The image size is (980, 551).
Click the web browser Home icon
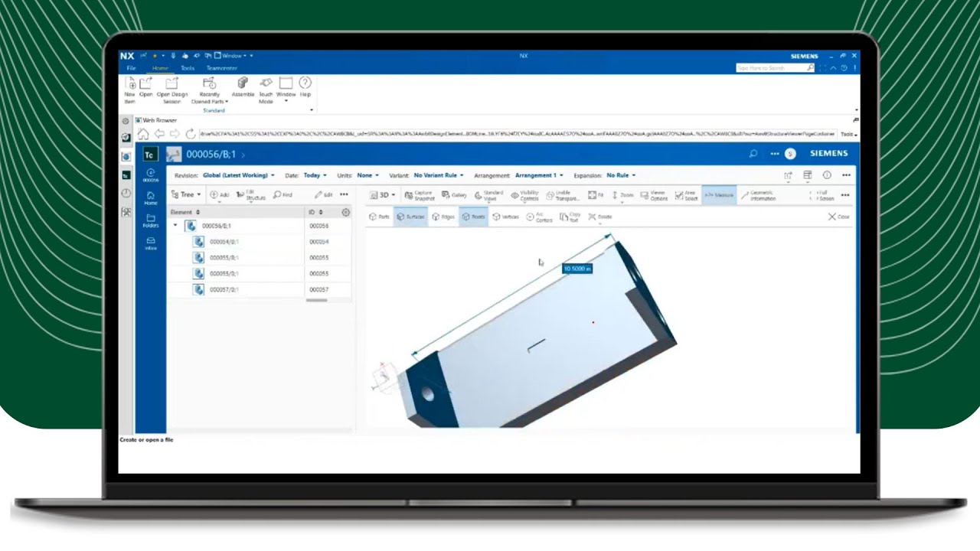point(142,134)
